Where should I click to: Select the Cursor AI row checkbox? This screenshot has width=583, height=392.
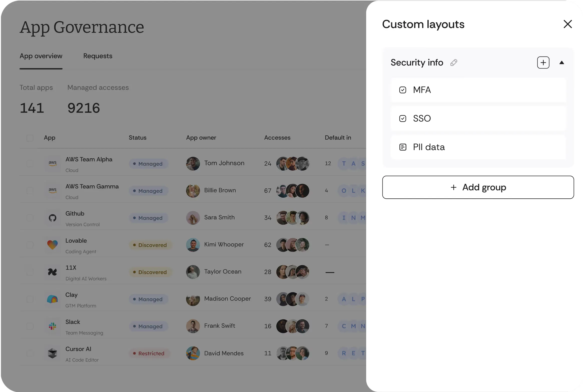[30, 353]
